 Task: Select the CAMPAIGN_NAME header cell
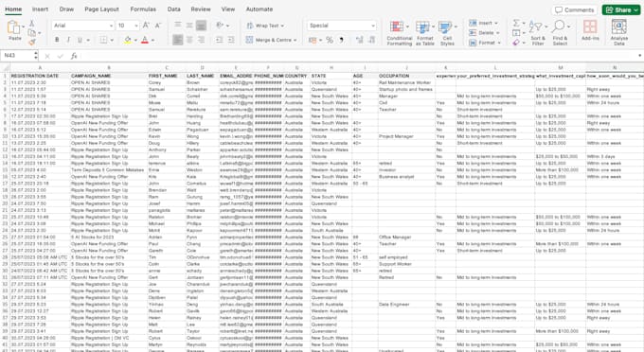(109, 76)
